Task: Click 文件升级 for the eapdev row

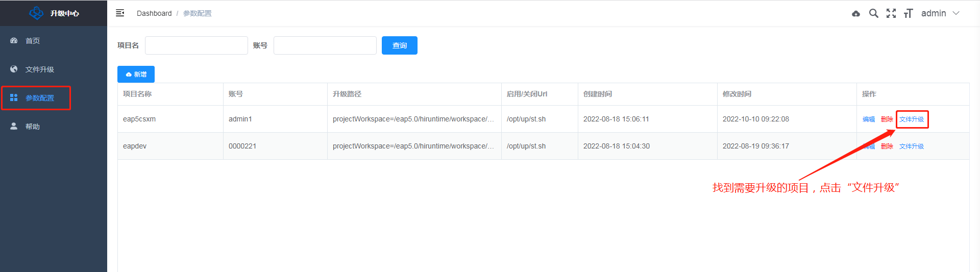Action: coord(911,146)
